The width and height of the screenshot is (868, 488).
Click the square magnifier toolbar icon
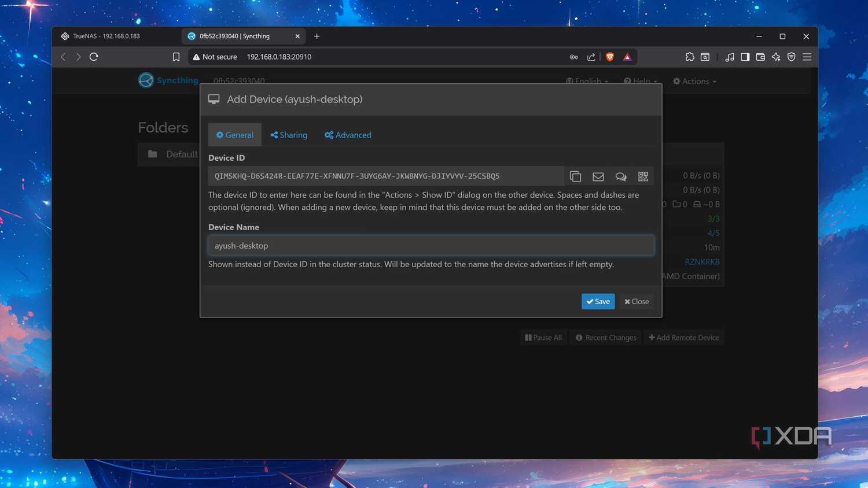705,57
